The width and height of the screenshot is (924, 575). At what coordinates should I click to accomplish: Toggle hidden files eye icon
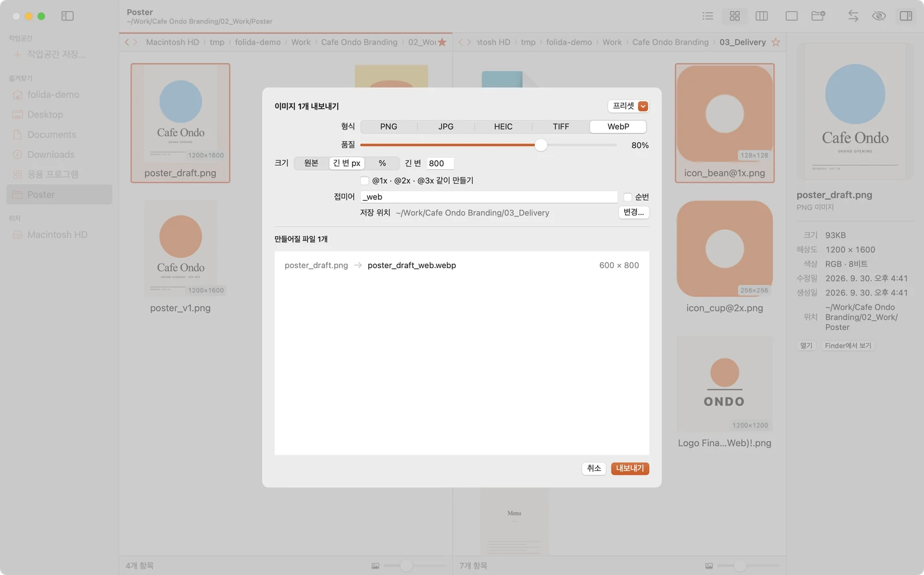click(879, 16)
